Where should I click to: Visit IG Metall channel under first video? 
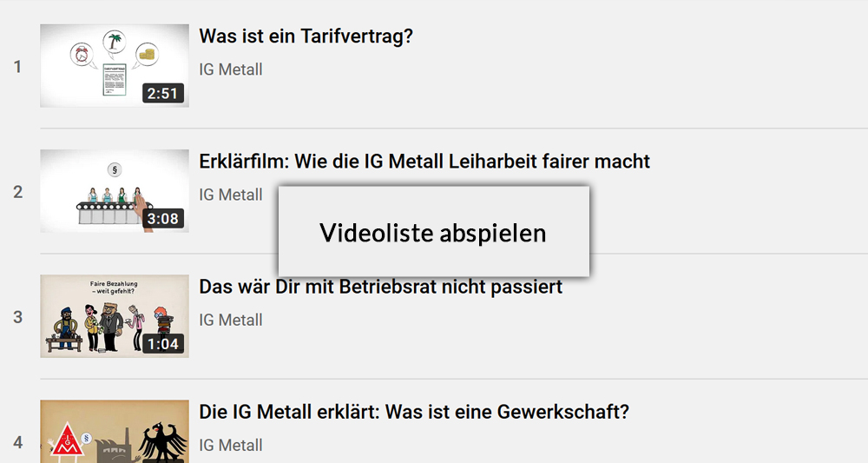coord(231,69)
